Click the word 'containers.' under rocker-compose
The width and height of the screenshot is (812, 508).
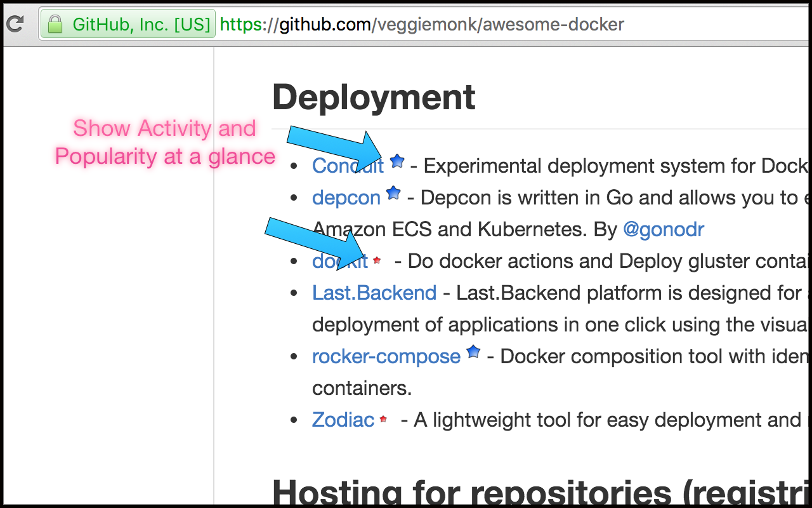point(362,388)
